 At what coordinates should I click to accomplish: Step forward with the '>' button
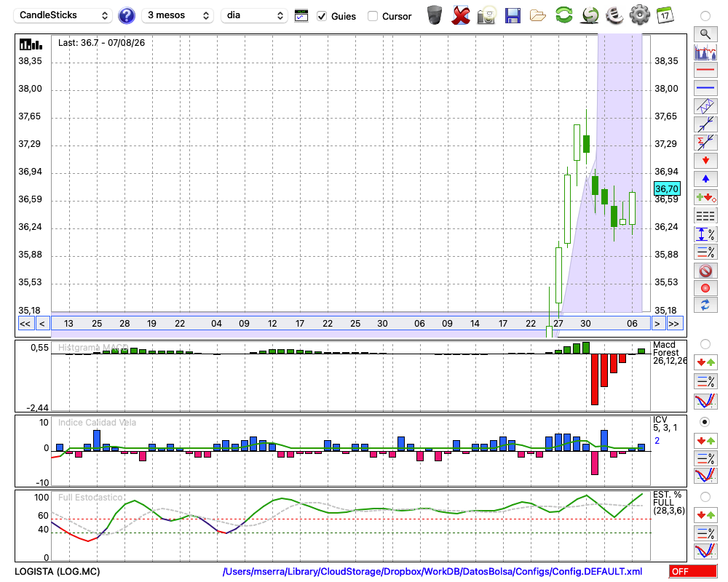click(x=657, y=324)
